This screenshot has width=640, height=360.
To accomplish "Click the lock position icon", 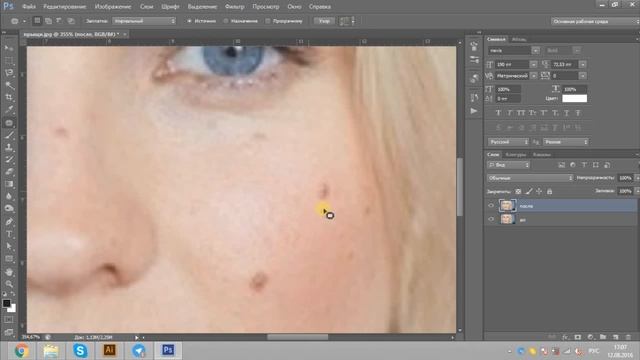I will (539, 191).
